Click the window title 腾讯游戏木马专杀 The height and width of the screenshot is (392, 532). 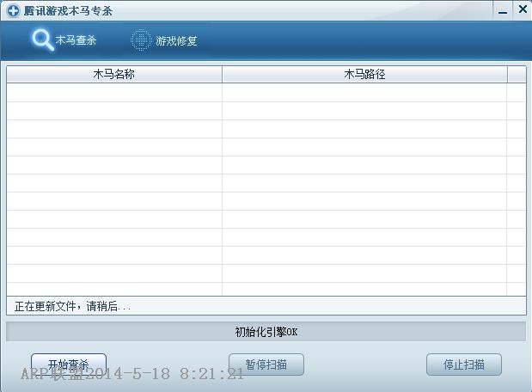68,11
